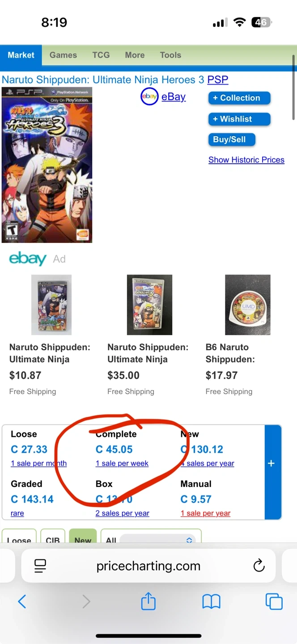Tap the Safari back arrow
The image size is (297, 644).
22,602
